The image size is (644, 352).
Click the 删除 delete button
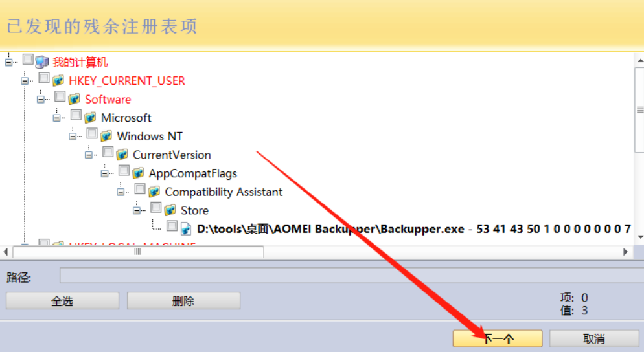[183, 301]
